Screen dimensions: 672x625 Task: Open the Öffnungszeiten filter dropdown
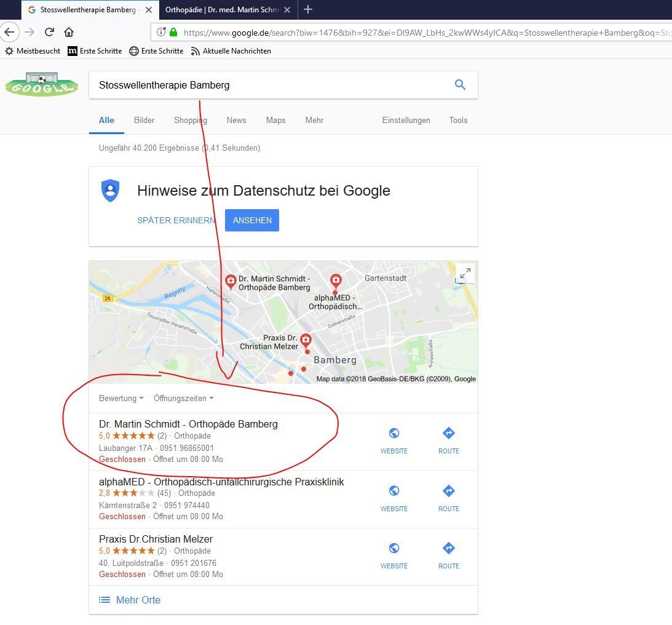pos(183,398)
